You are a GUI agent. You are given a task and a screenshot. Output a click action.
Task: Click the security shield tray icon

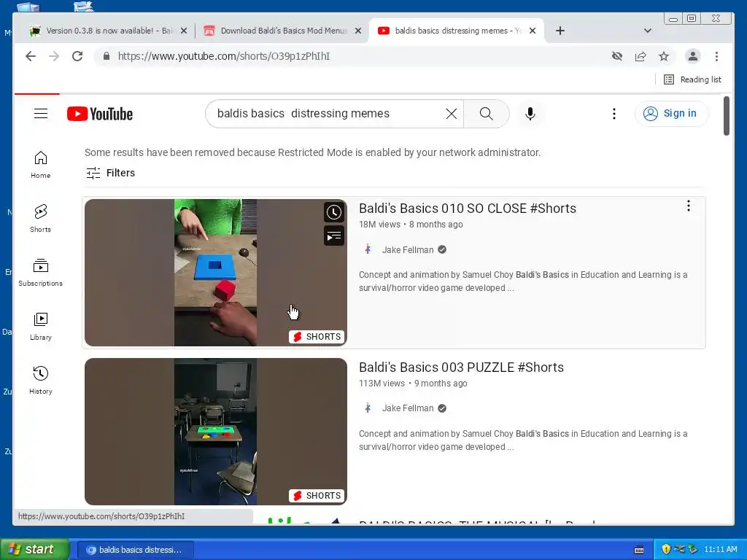click(666, 549)
